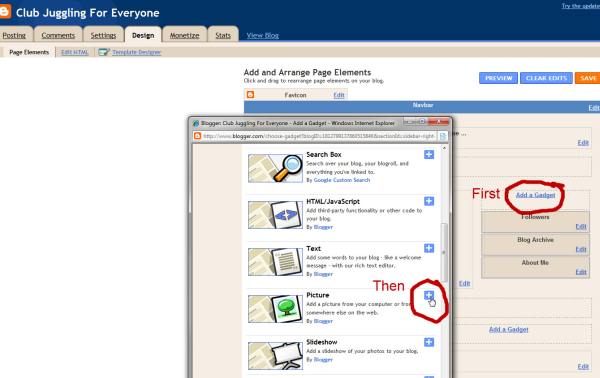
Task: Click the plus icon for Picture gadget
Action: click(429, 295)
